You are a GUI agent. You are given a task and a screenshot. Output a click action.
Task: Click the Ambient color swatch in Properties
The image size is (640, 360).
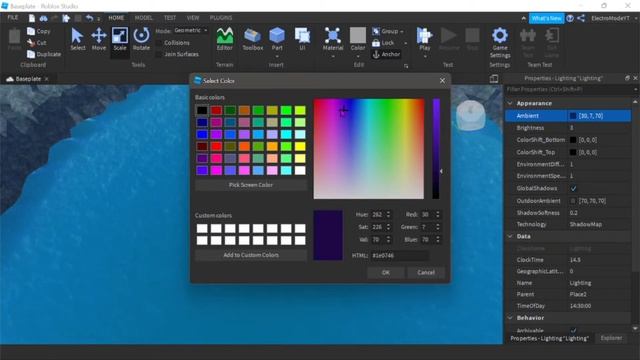coord(573,116)
